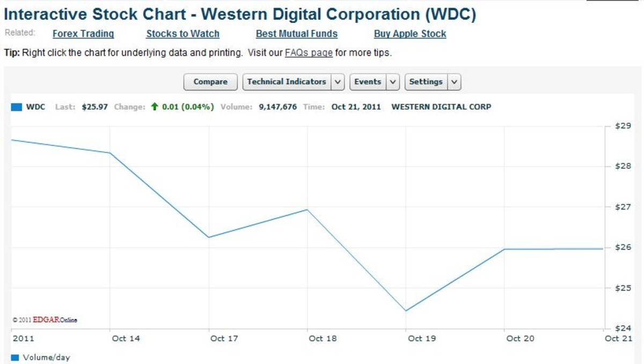Click the Settings button label

[426, 82]
